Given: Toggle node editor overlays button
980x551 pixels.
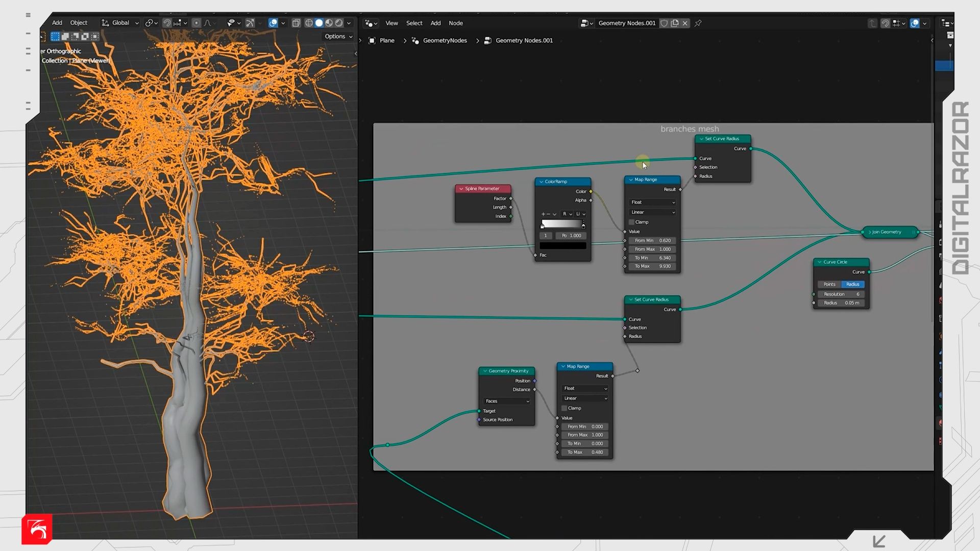Looking at the screenshot, I should point(915,23).
